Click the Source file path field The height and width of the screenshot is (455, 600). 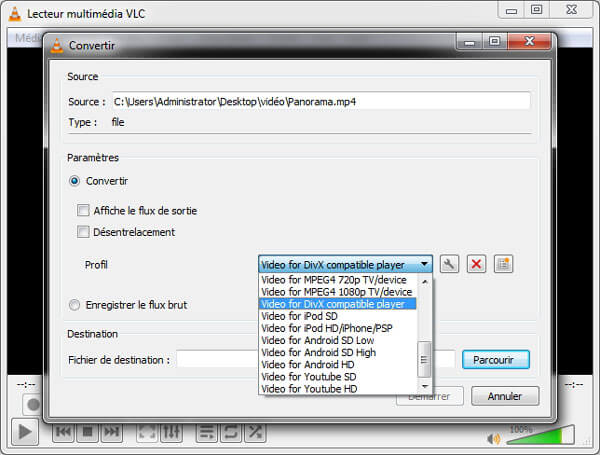coord(321,101)
